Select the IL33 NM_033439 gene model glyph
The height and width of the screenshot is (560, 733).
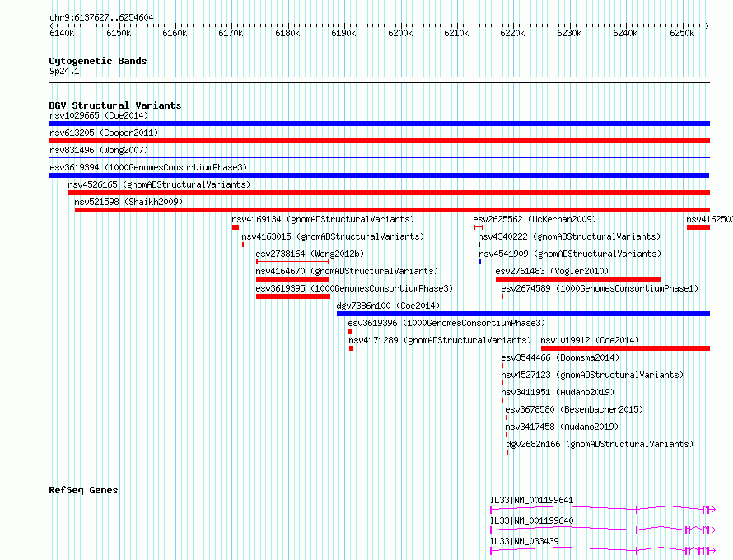point(603,551)
